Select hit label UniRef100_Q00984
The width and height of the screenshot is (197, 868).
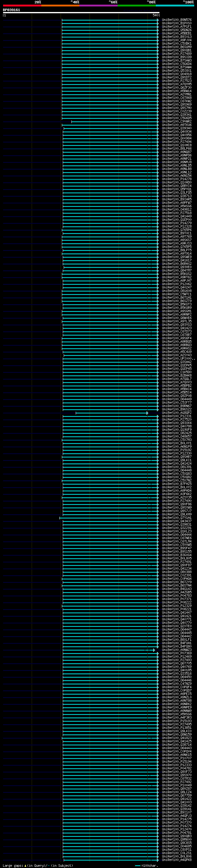(177, 138)
